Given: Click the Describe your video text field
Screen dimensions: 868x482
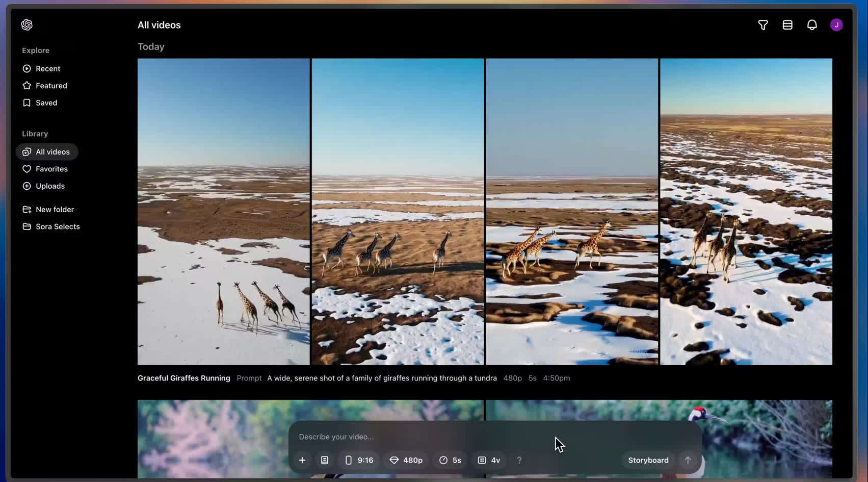Looking at the screenshot, I should point(423,437).
